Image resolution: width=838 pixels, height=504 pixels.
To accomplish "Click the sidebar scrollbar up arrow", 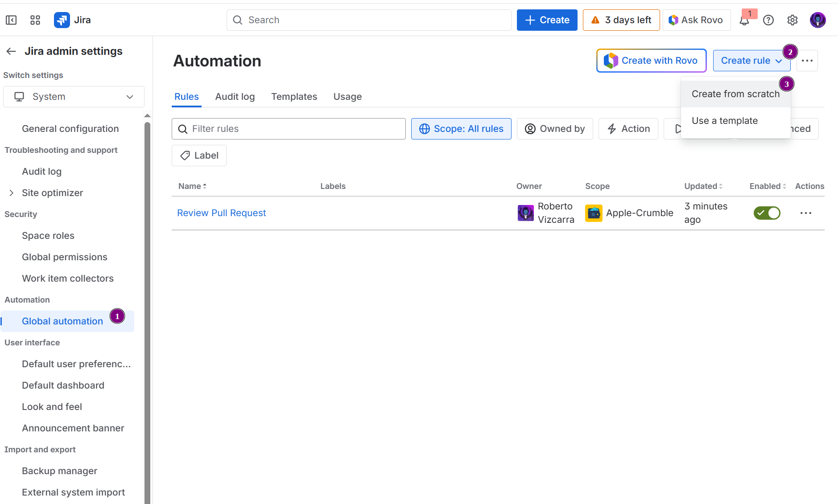I will coord(147,116).
